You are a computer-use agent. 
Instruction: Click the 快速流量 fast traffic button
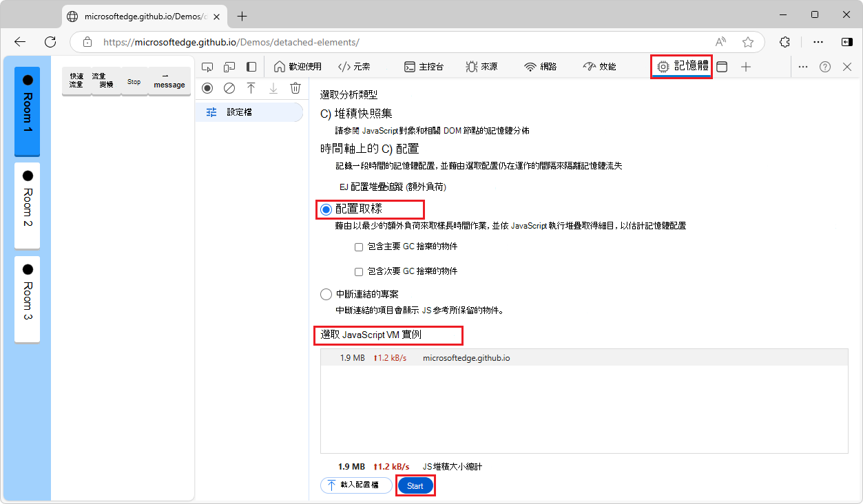[76, 81]
